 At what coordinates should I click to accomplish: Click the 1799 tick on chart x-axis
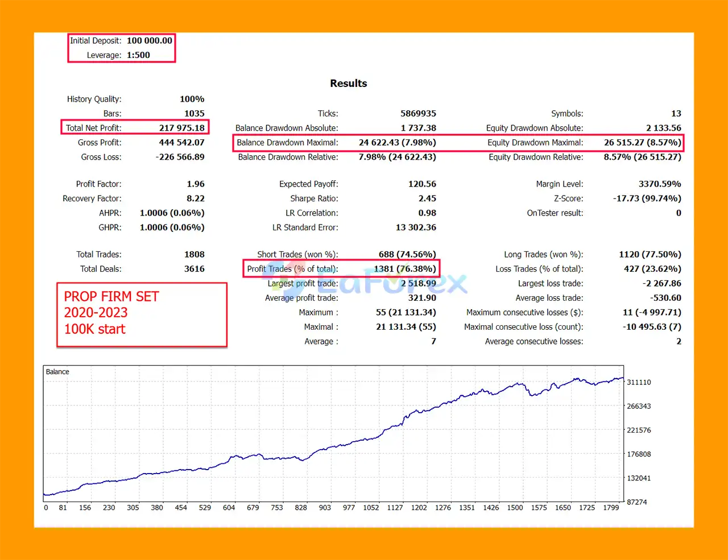tap(611, 508)
